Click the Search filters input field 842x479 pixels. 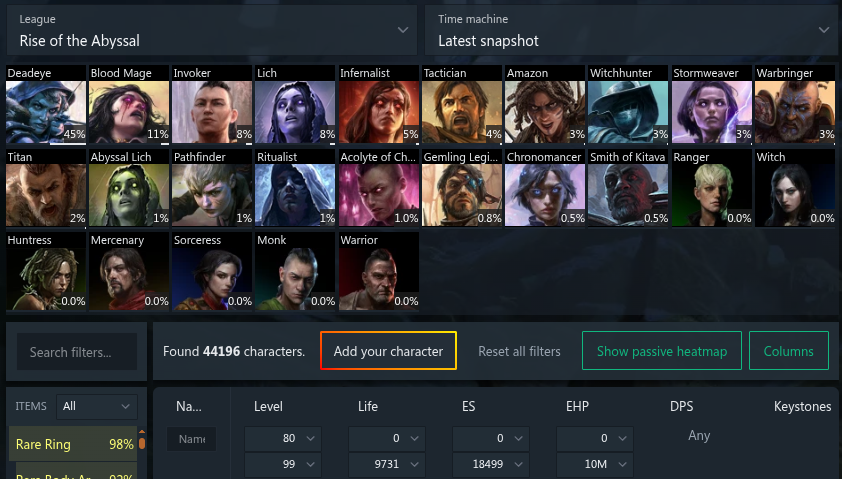point(77,352)
